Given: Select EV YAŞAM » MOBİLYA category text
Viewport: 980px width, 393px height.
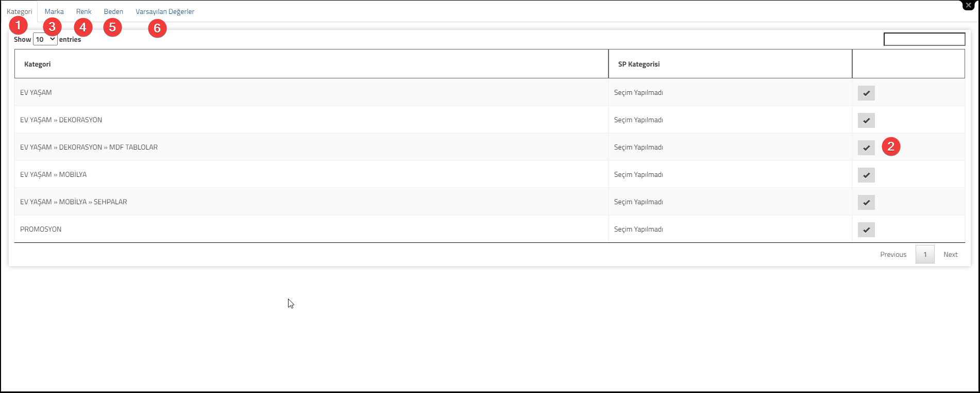Looking at the screenshot, I should click(53, 174).
